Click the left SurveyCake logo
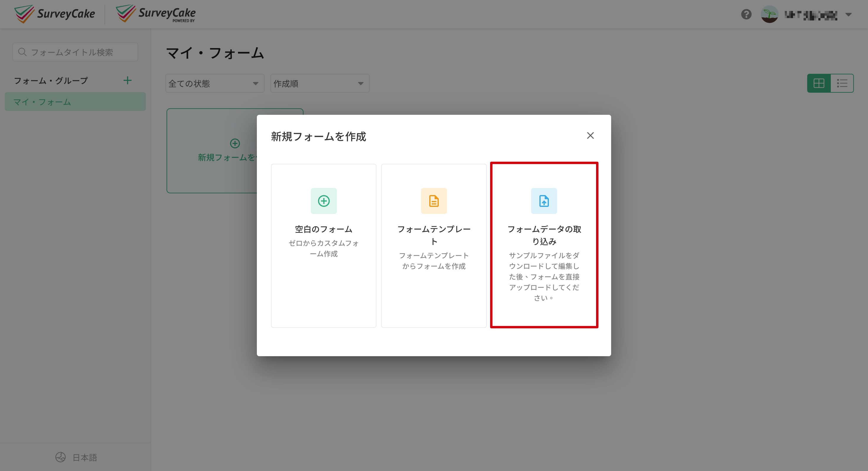This screenshot has height=471, width=868. (55, 14)
